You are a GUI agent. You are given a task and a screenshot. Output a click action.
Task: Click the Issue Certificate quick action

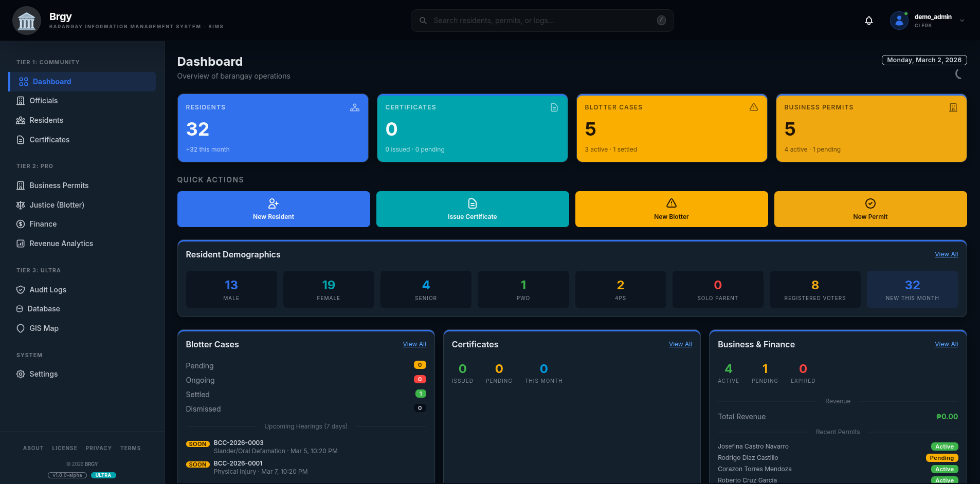tap(473, 209)
